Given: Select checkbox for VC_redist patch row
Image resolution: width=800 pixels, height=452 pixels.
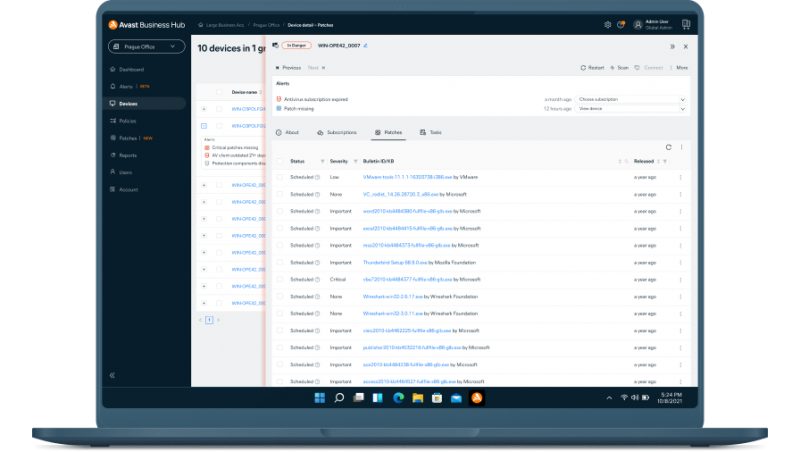Looking at the screenshot, I should coord(280,194).
